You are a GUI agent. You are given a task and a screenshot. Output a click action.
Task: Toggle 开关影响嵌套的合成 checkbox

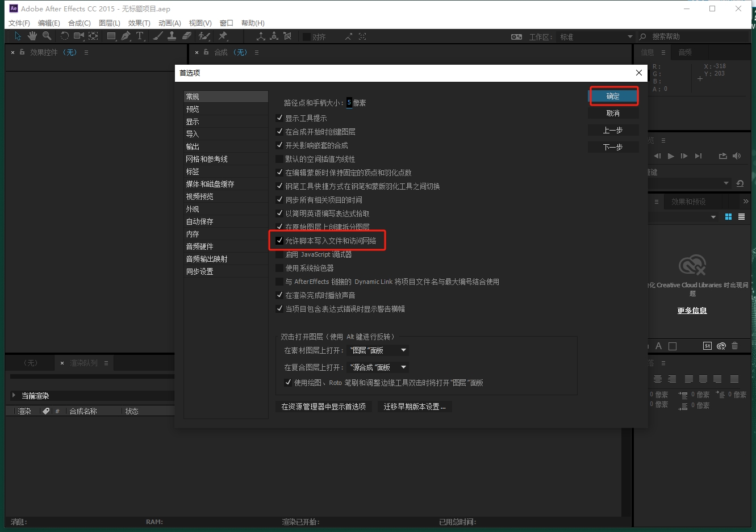(279, 145)
